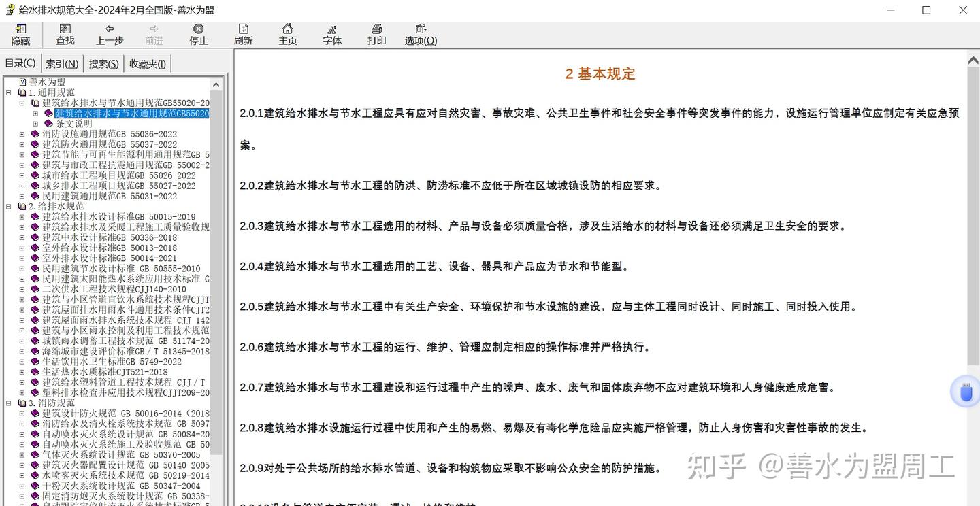Stop page loading with the 停止 icon
The width and height of the screenshot is (980, 506).
[x=198, y=34]
